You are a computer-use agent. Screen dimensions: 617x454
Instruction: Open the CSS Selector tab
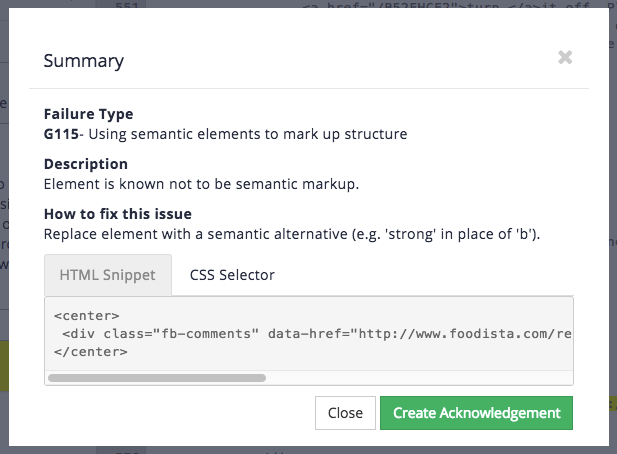[232, 274]
